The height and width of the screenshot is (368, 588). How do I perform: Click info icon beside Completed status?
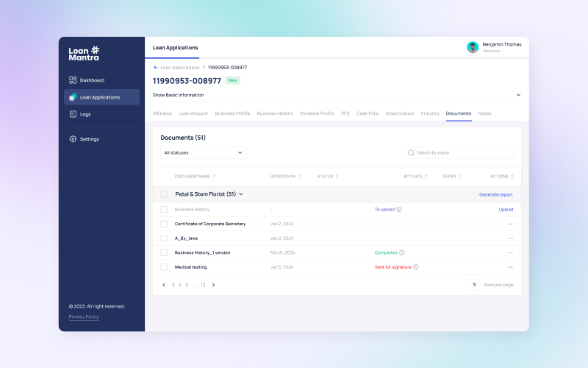[401, 252]
